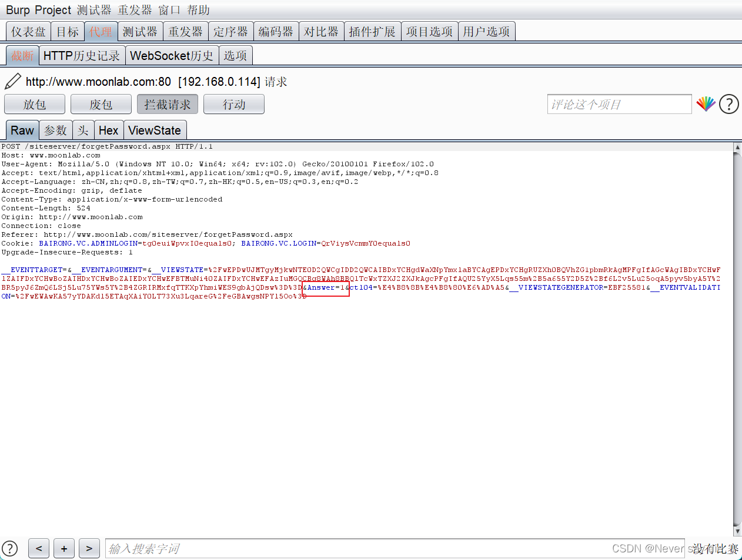Click the Accept-Encoding: gzip, deflate line
This screenshot has height=560, width=742.
pos(72,190)
